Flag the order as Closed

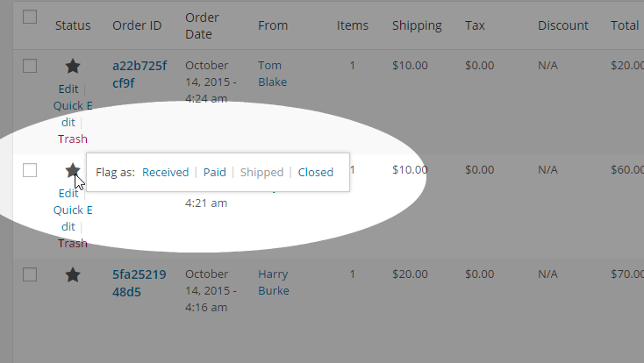pos(316,172)
